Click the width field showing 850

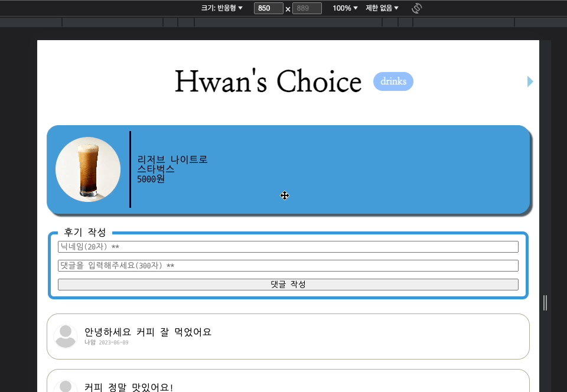click(268, 8)
